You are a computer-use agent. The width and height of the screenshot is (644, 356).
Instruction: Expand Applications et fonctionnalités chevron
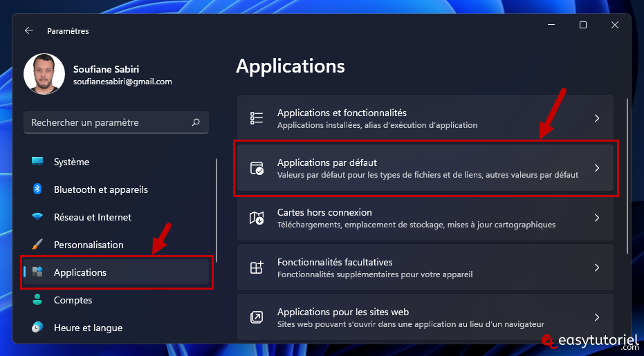[x=597, y=118]
